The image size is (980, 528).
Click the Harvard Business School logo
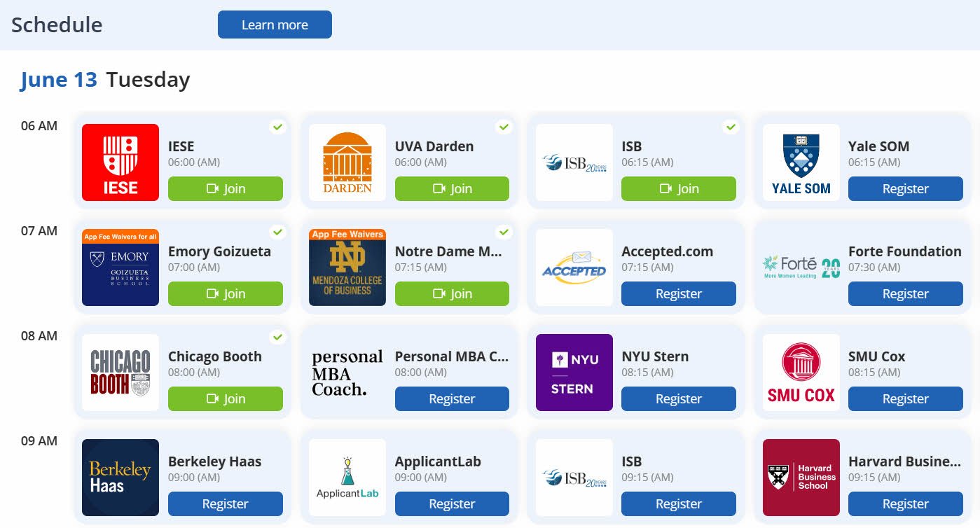801,478
